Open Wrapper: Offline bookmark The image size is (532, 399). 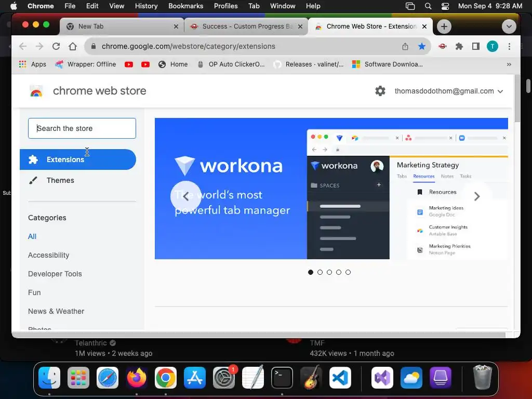tap(85, 64)
